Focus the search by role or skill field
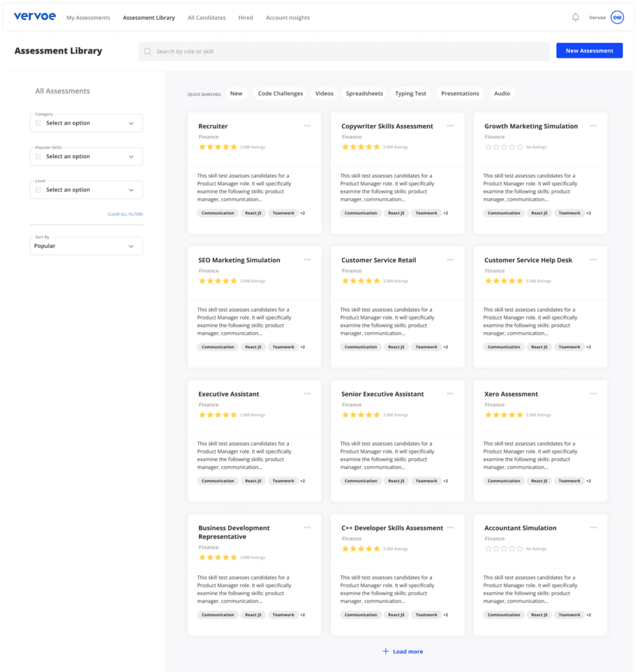 point(343,51)
